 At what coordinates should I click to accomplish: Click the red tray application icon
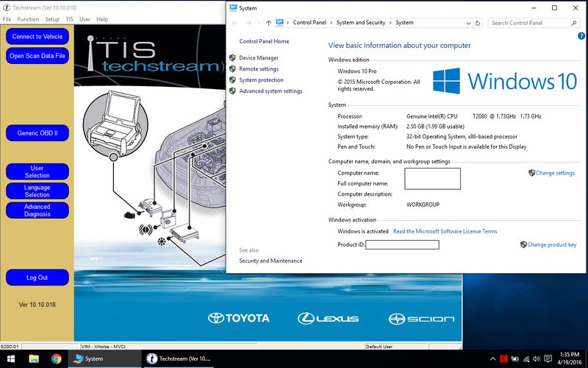point(503,359)
